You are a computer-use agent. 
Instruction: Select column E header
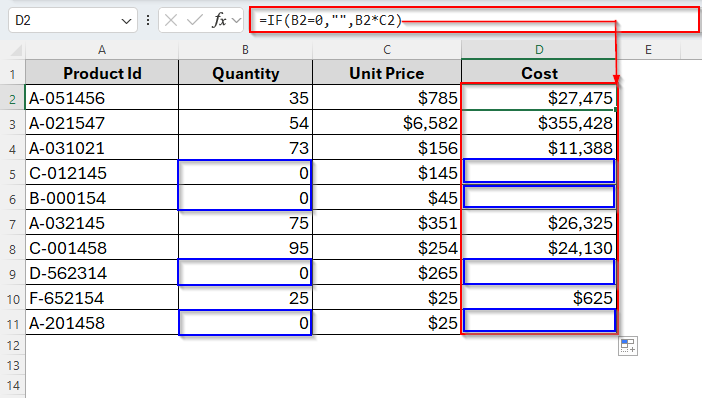(648, 50)
